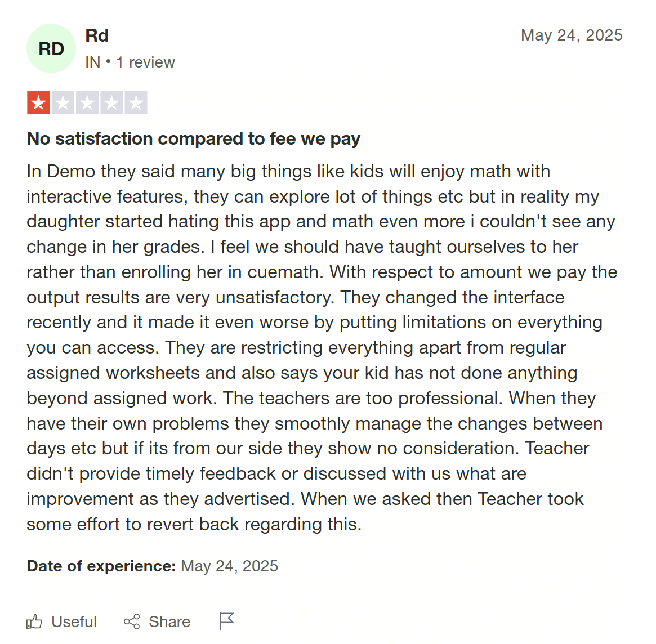The width and height of the screenshot is (656, 644).
Task: Open the reviewer name Rd
Action: coord(97,35)
